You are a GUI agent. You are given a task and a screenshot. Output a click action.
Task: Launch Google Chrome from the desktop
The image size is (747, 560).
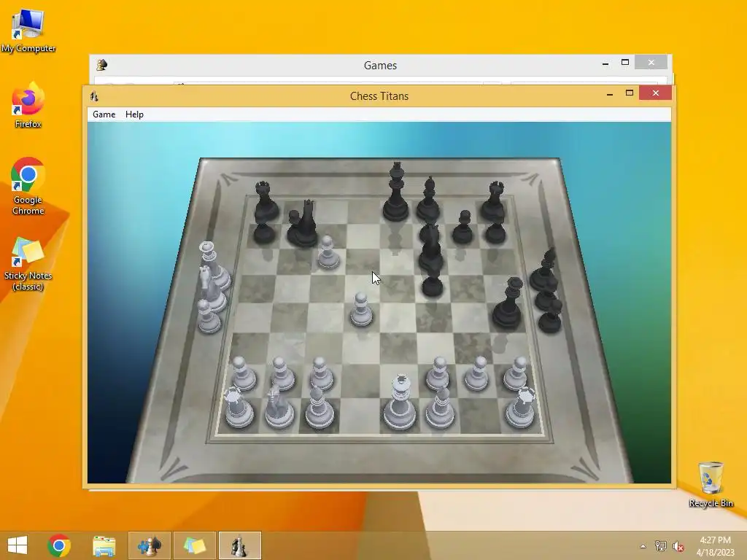pyautogui.click(x=28, y=186)
